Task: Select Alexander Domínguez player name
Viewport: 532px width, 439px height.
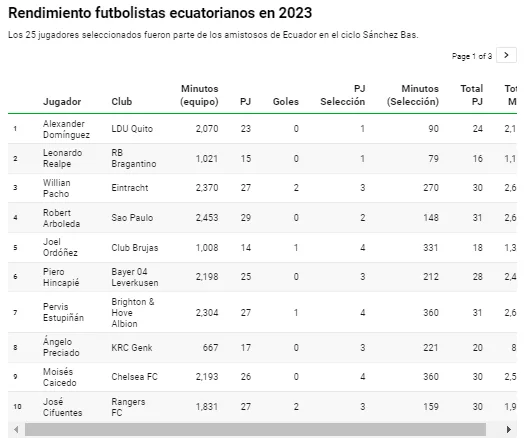Action: coord(66,129)
